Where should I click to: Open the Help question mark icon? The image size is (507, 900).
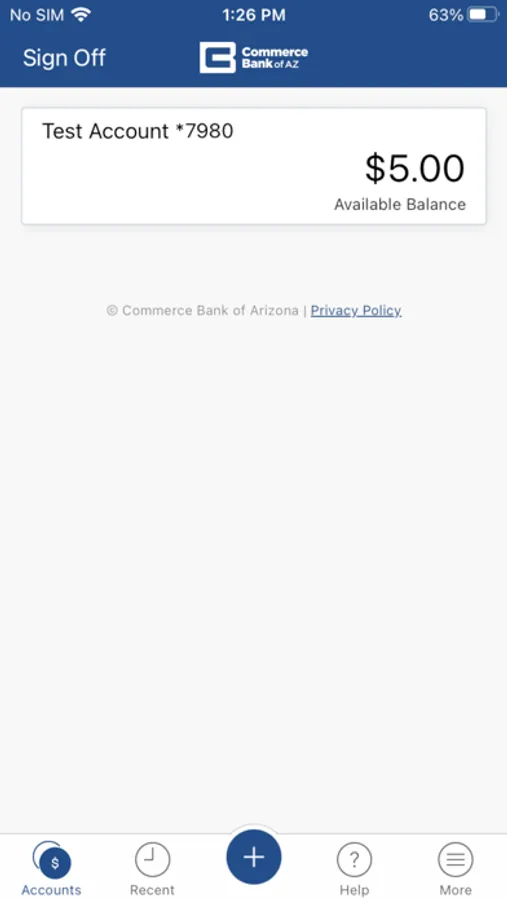354,859
